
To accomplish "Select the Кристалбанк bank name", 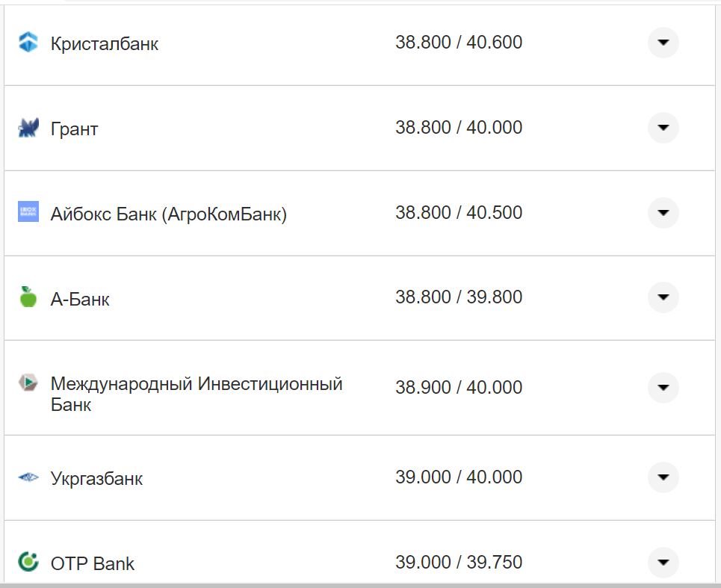I will tap(104, 43).
